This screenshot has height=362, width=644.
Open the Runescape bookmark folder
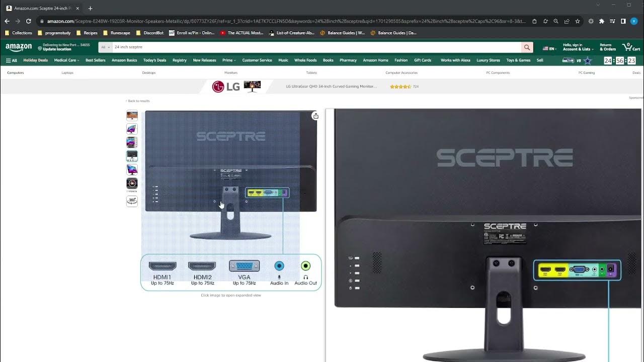point(117,33)
